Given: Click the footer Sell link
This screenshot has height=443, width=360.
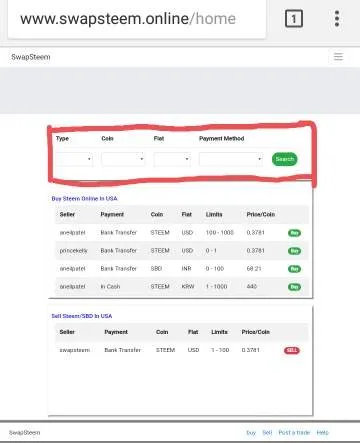Looking at the screenshot, I should pos(267,432).
